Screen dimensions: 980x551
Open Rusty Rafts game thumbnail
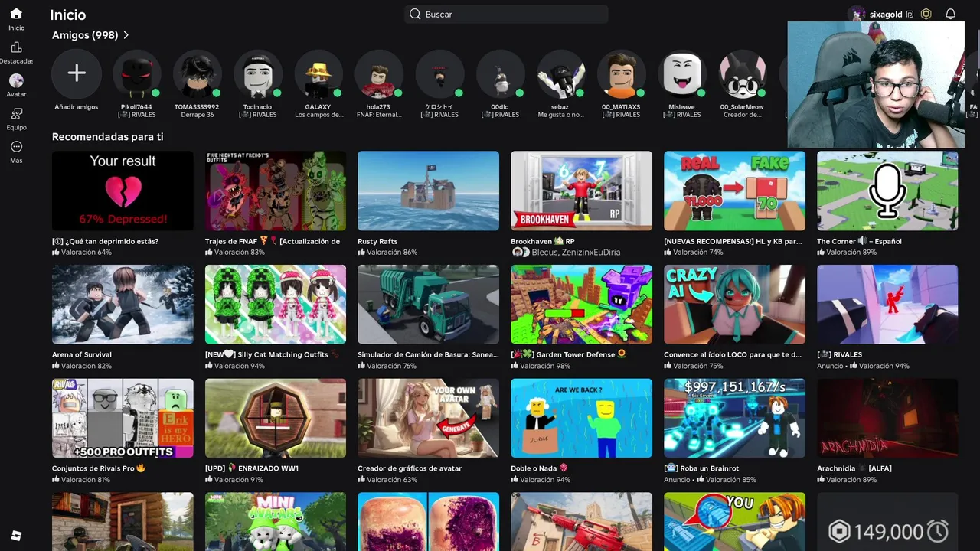coord(428,191)
